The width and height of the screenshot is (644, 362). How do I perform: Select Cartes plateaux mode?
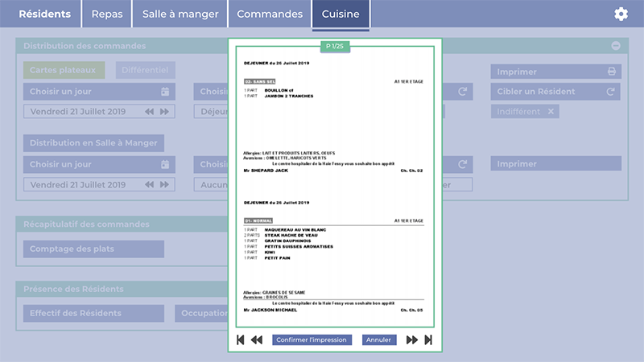pos(64,71)
